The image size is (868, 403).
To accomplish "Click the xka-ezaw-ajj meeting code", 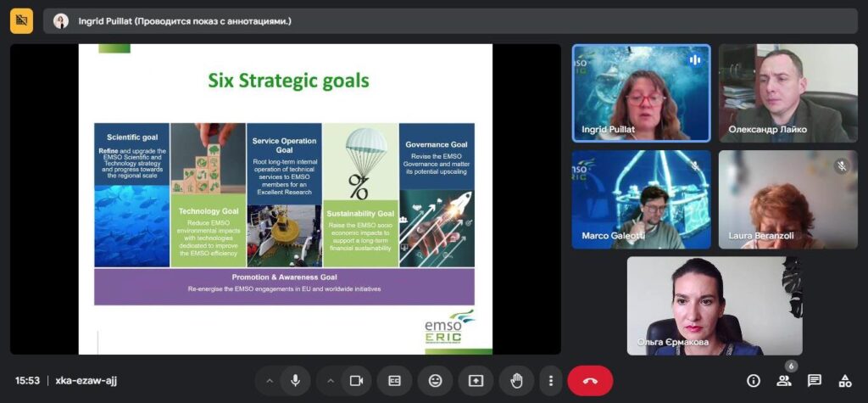I will [x=86, y=381].
